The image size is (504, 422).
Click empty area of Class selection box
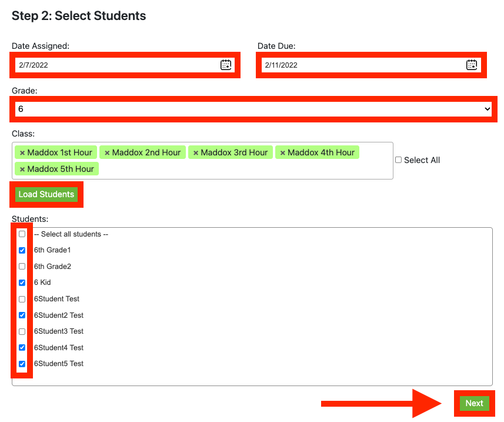coord(244,169)
